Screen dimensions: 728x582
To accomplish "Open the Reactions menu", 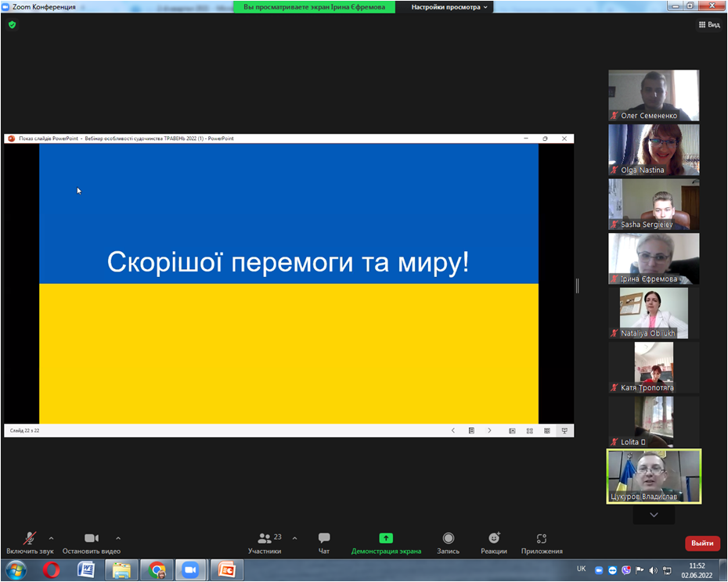I will pyautogui.click(x=494, y=542).
